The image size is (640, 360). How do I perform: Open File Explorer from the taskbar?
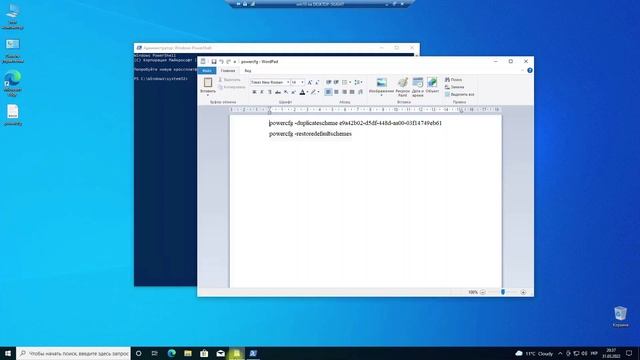coord(188,353)
